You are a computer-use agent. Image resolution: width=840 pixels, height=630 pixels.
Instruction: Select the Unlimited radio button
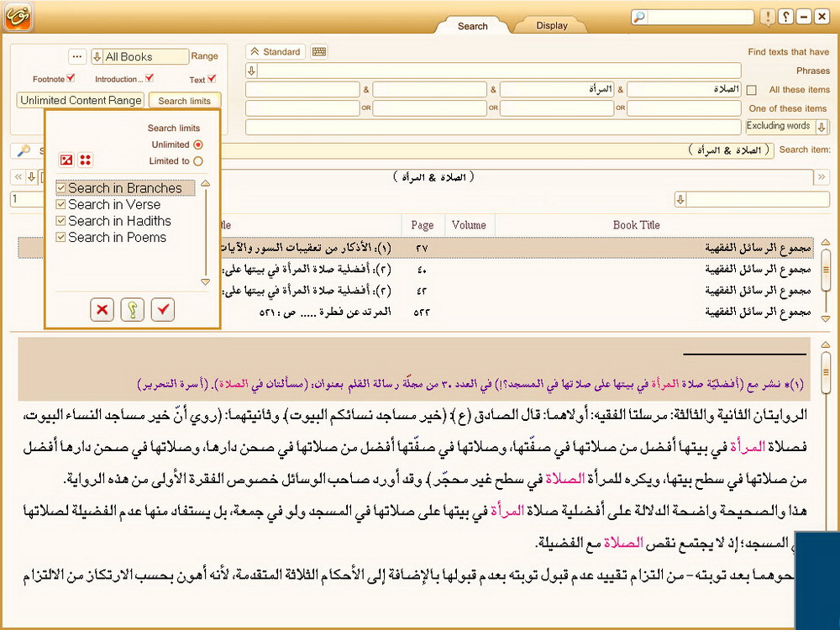pos(198,144)
